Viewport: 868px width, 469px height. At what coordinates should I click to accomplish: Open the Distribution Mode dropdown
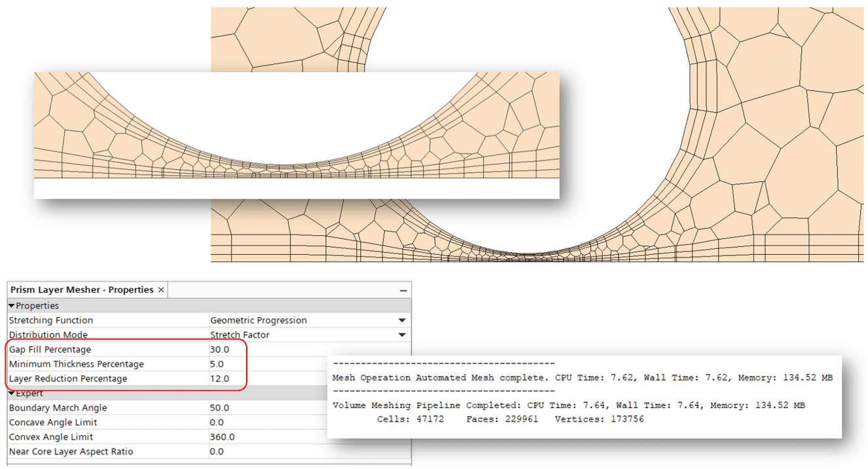[308, 335]
